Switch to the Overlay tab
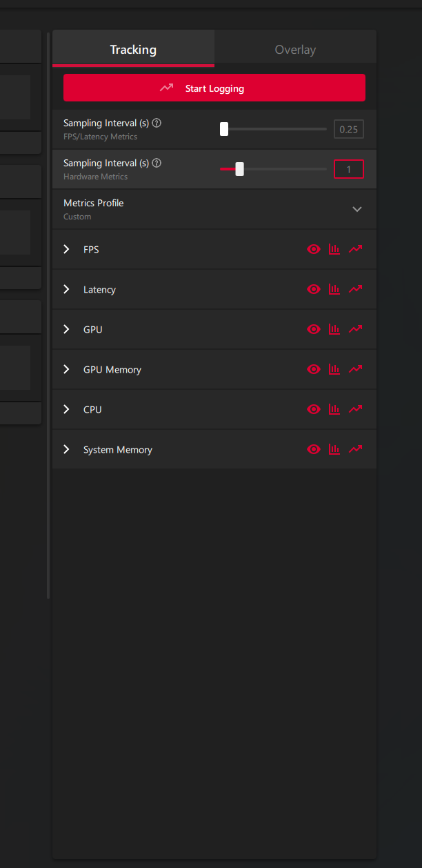 295,50
